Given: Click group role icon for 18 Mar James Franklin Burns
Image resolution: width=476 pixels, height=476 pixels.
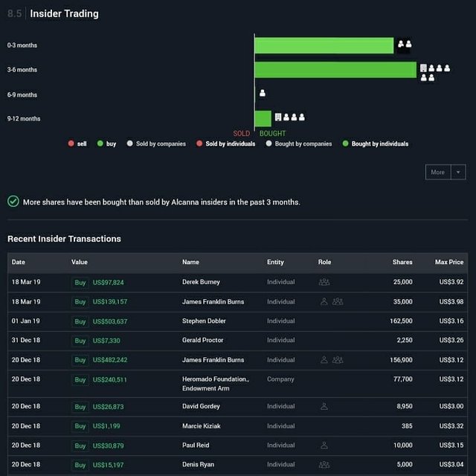Looking at the screenshot, I should pos(338,301).
